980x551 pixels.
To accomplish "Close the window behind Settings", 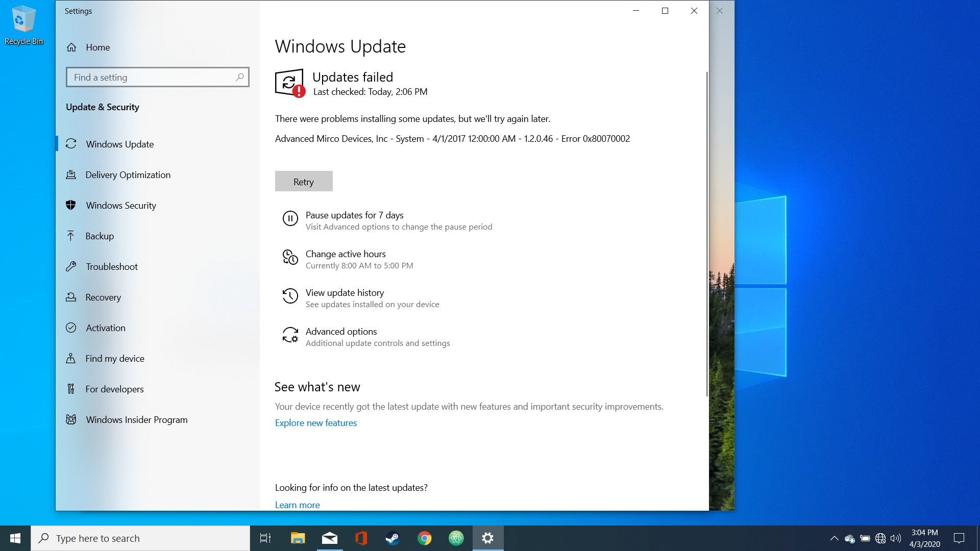I will [720, 11].
